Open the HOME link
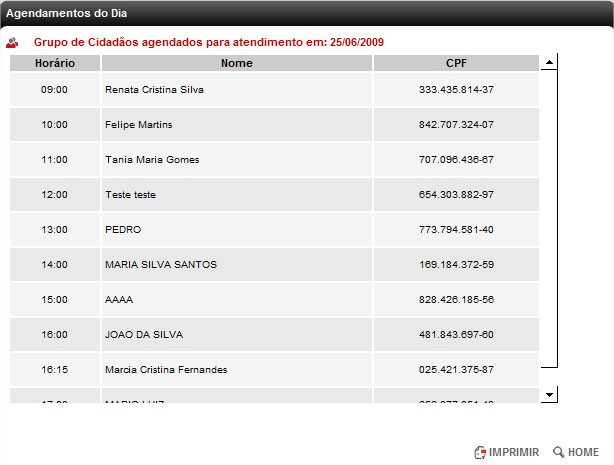The width and height of the screenshot is (614, 465). pyautogui.click(x=583, y=452)
